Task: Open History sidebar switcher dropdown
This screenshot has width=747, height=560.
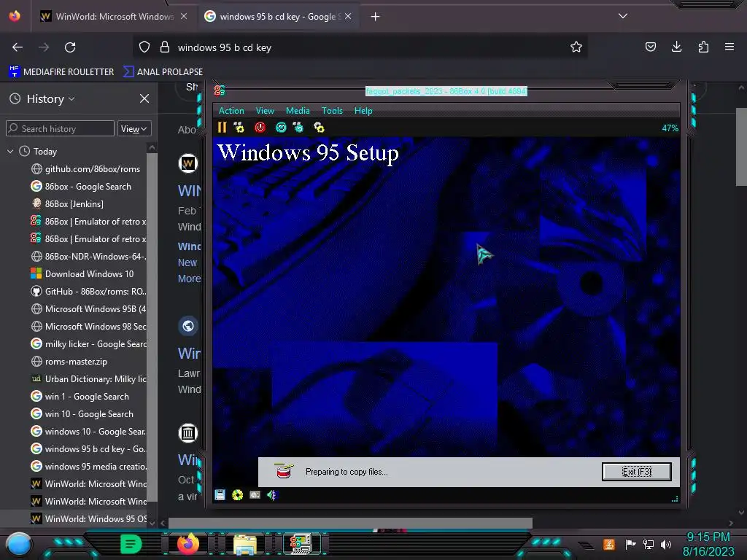Action: [50, 98]
